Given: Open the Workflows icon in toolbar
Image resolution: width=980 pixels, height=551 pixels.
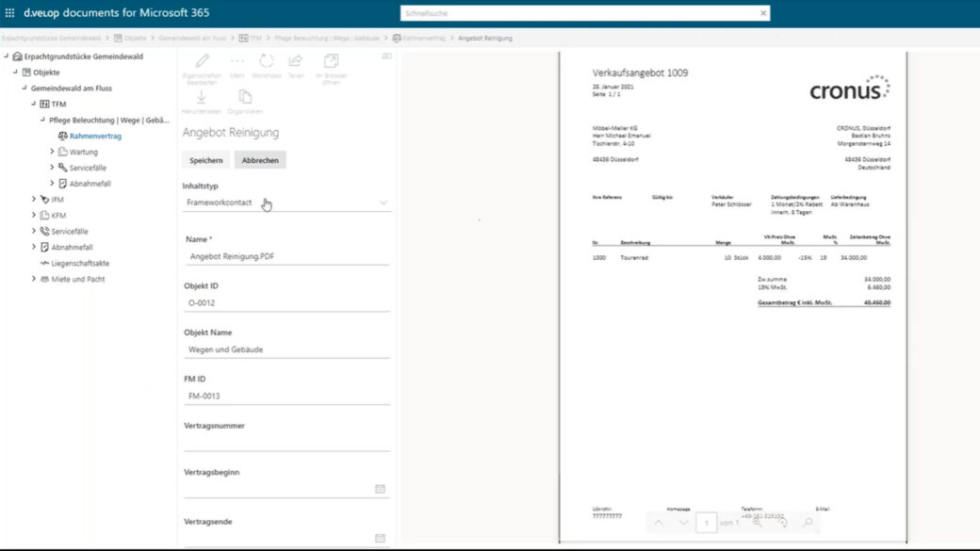Looking at the screenshot, I should (x=267, y=61).
